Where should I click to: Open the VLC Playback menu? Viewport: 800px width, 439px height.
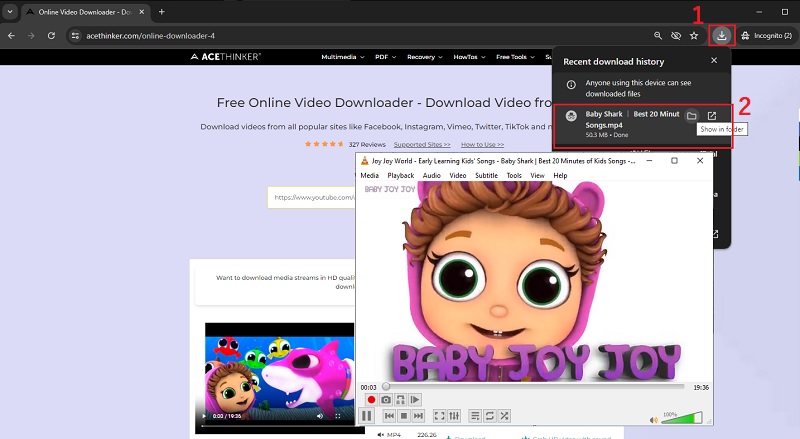coord(401,175)
